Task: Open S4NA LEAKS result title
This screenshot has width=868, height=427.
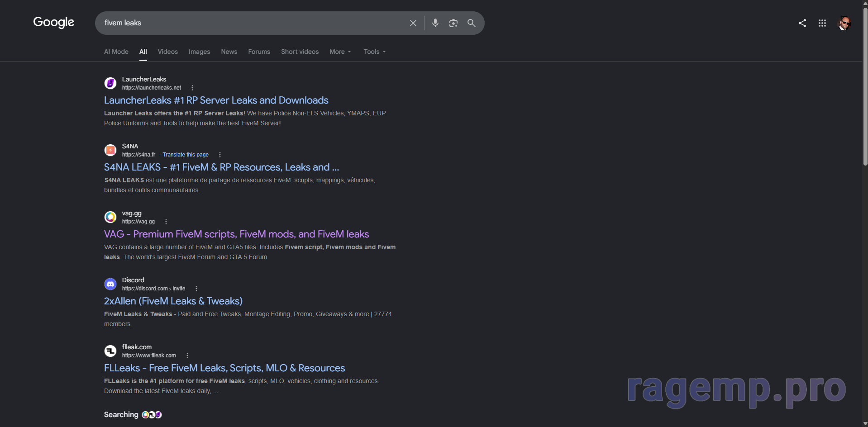Action: (x=221, y=167)
